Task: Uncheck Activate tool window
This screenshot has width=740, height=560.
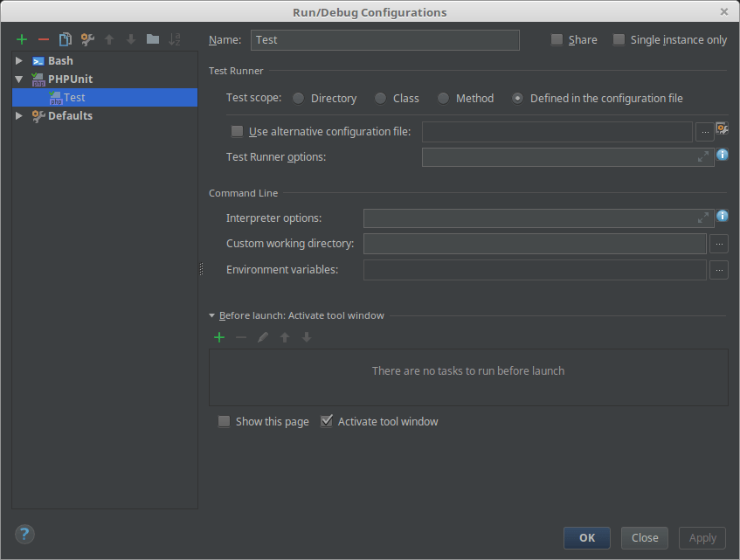Action: tap(327, 420)
